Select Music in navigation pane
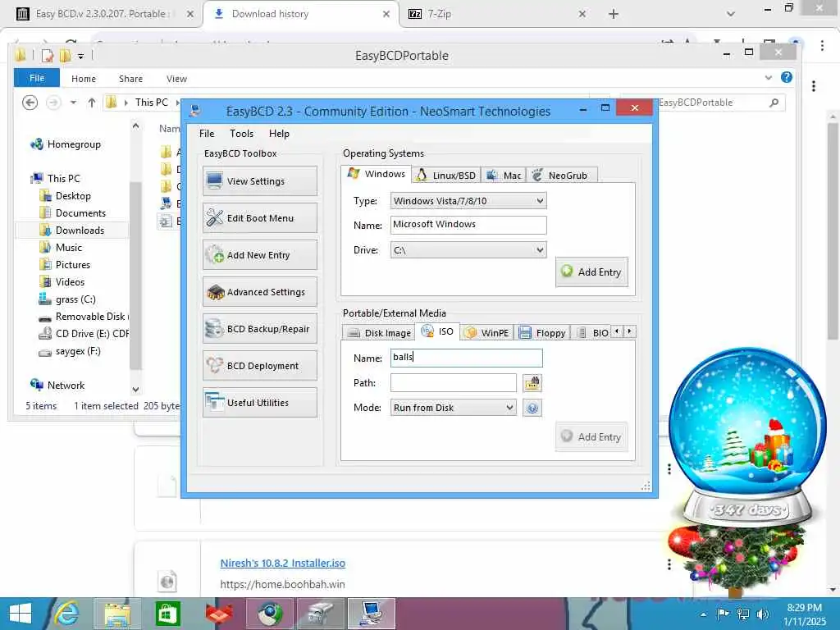The width and height of the screenshot is (840, 630). coord(61,248)
